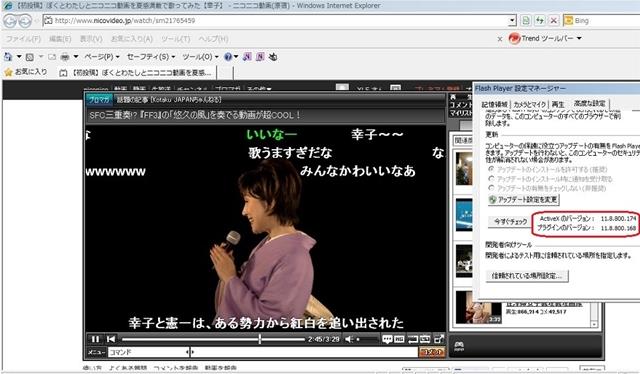Screen dimensions: 640x374
Task: Expand the Home button dropdown arrow
Action: (18, 57)
